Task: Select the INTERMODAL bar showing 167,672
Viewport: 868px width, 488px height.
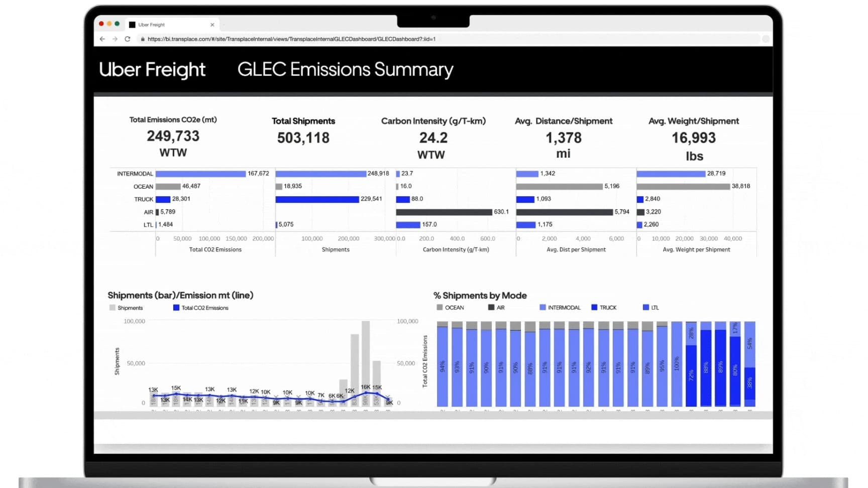Action: tap(199, 173)
